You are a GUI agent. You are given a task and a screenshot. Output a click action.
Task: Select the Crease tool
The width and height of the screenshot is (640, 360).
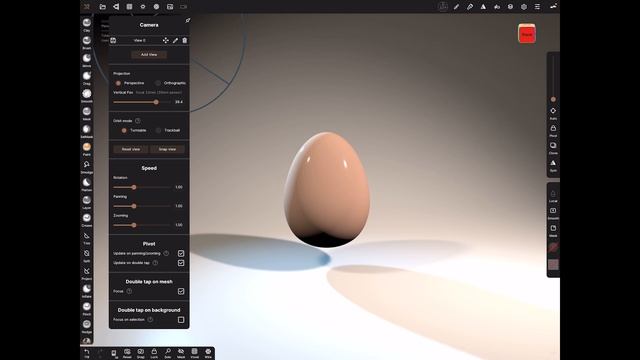[x=87, y=220]
